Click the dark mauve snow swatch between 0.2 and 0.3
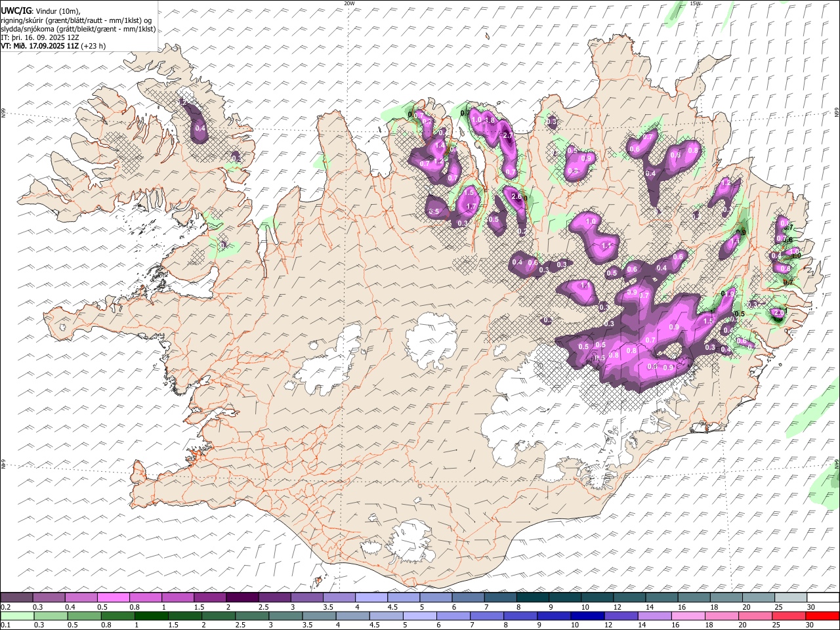 click(x=16, y=597)
